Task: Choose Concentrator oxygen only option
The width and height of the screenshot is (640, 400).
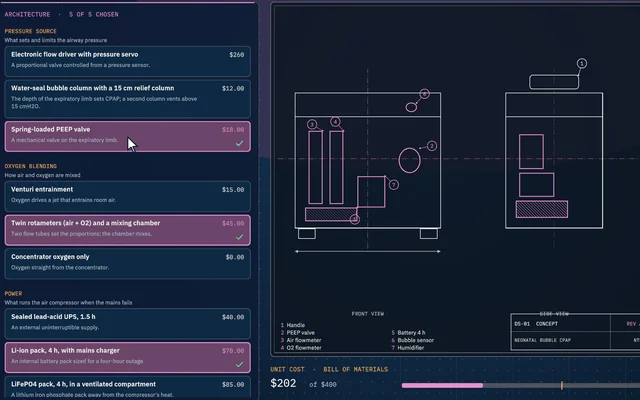Action: 127,264
